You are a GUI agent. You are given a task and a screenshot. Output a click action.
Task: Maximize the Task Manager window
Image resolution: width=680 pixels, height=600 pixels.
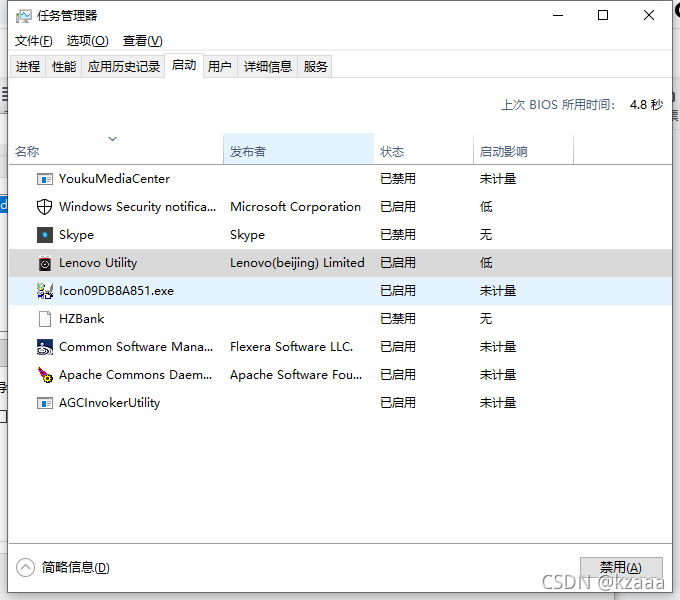[603, 16]
